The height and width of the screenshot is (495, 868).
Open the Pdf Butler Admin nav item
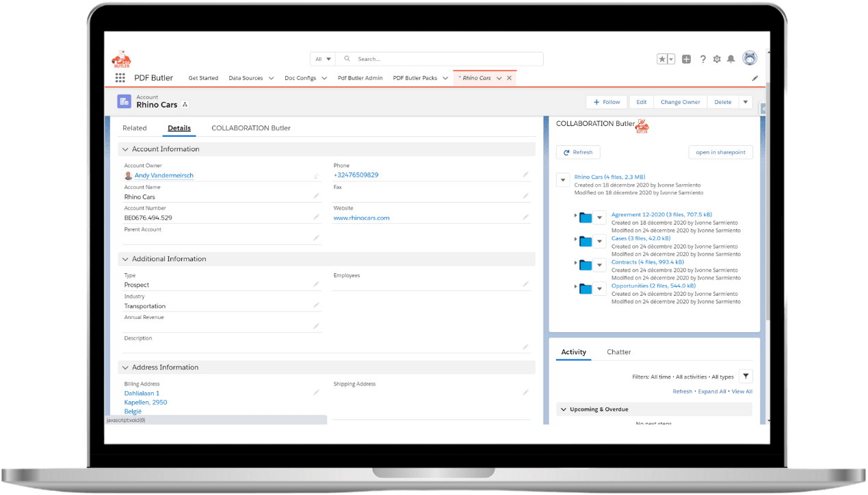(x=360, y=78)
